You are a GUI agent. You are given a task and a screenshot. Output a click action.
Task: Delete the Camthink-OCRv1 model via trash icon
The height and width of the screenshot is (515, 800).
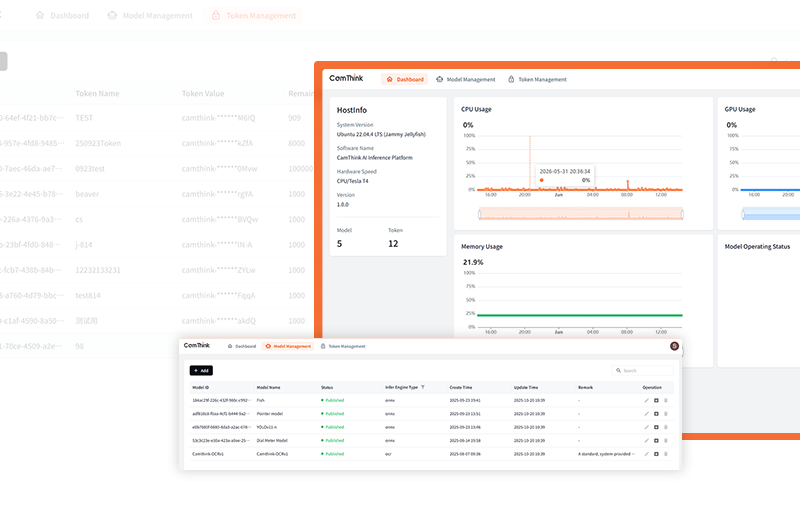tap(666, 454)
